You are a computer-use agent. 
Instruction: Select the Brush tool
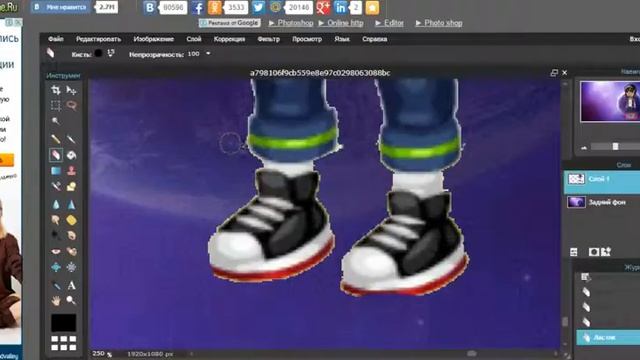pyautogui.click(x=71, y=139)
